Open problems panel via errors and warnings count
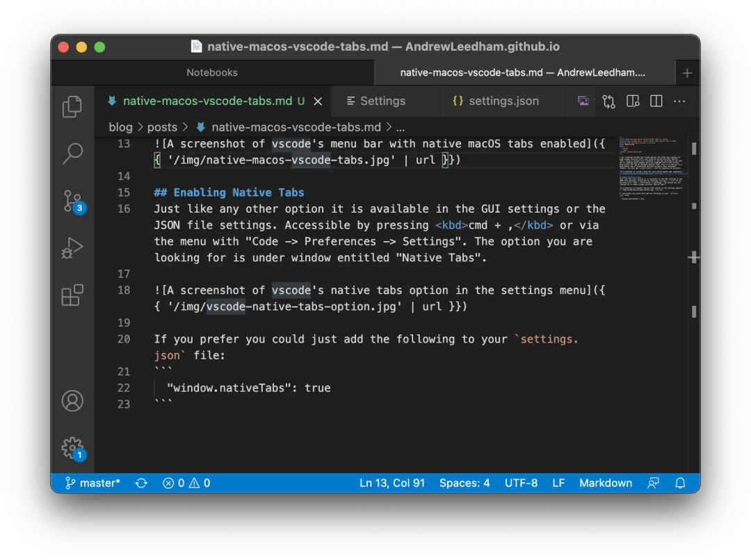 coord(186,483)
